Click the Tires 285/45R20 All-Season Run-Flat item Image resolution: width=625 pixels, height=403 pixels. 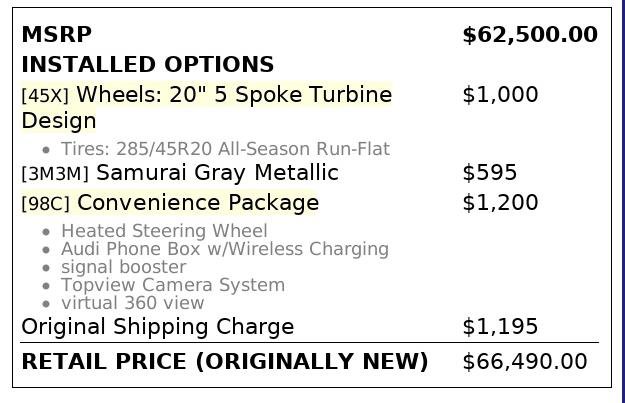click(225, 149)
